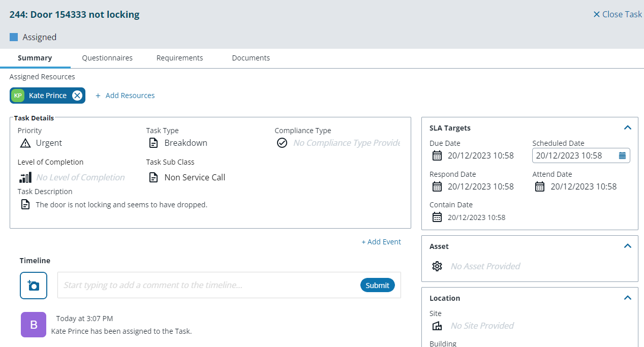Click the Level of Completion bar icon

point(25,177)
